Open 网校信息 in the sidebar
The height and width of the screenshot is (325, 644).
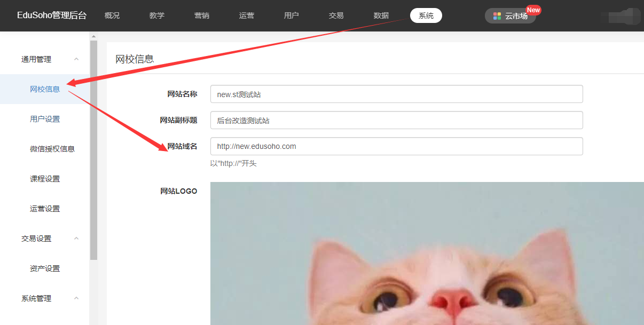(x=45, y=89)
